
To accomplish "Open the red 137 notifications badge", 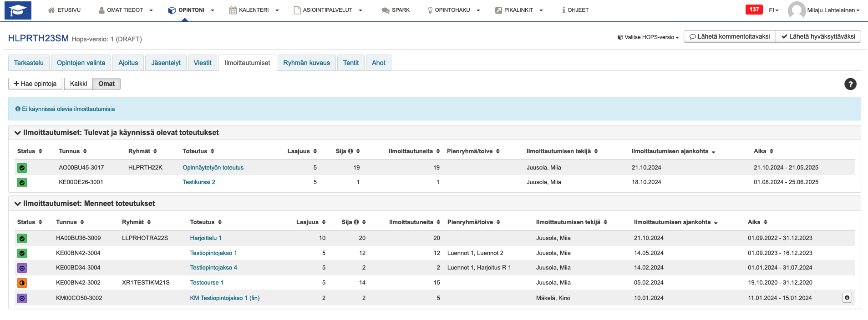I will click(x=754, y=10).
